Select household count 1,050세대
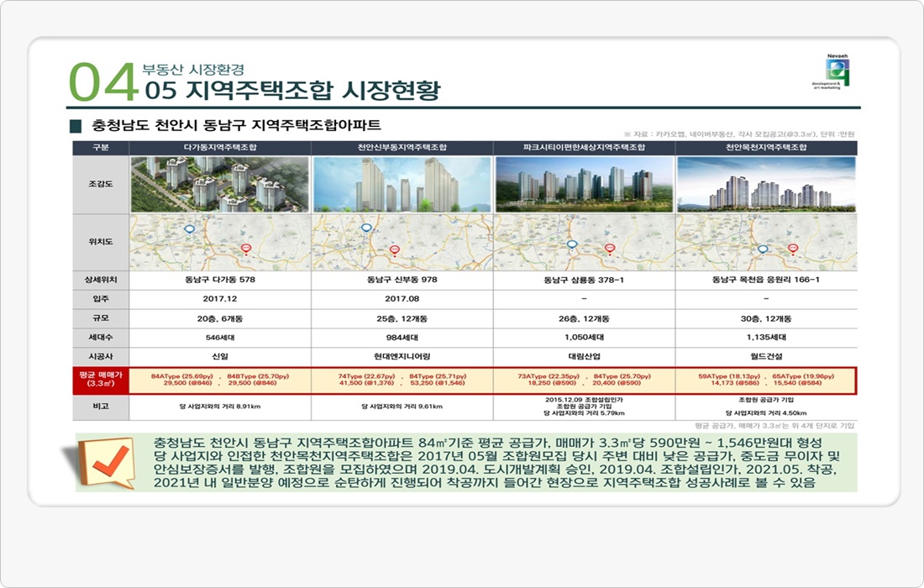 584,338
